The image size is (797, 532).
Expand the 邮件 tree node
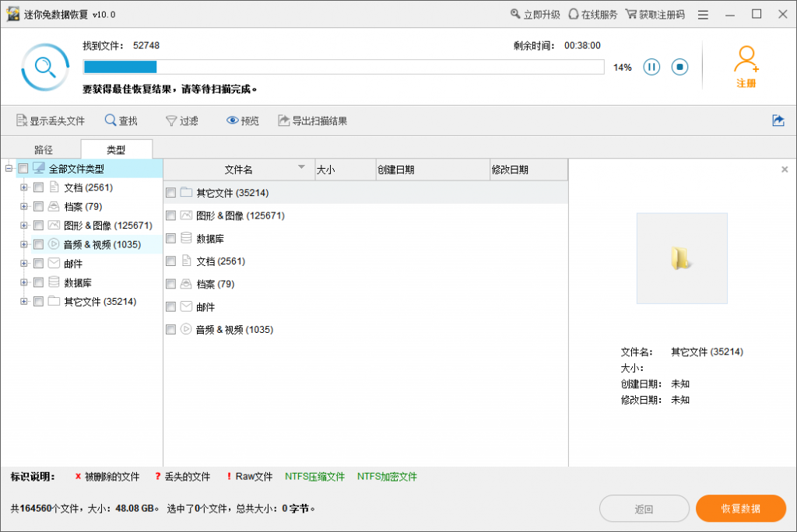[x=23, y=263]
